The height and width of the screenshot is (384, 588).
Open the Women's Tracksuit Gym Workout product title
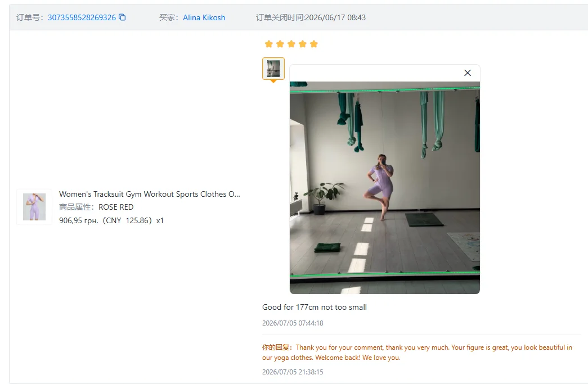[149, 194]
